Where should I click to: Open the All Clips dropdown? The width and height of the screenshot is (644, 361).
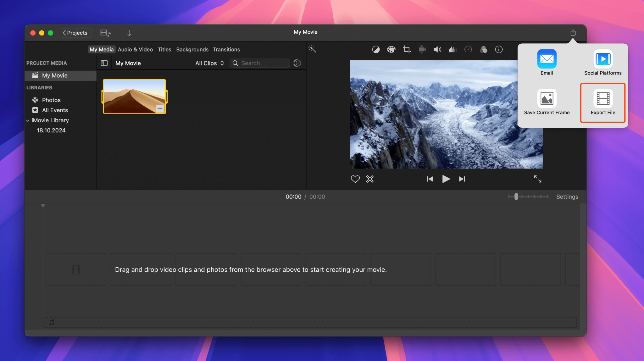click(x=209, y=63)
